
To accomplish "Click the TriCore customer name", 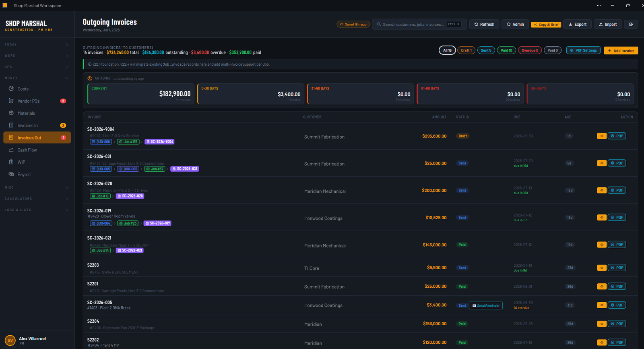I will [x=312, y=268].
